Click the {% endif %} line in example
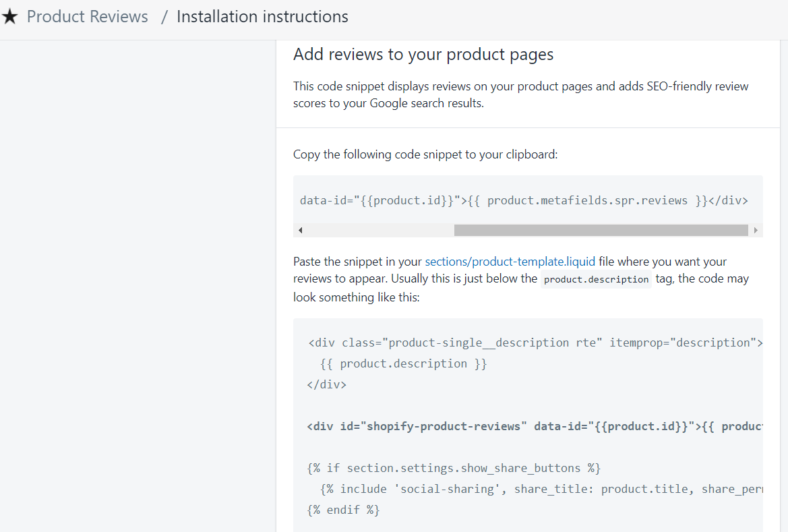 343,510
